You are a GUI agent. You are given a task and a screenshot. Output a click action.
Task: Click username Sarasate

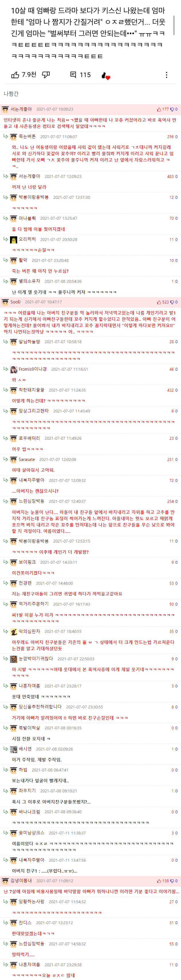pos(27,459)
